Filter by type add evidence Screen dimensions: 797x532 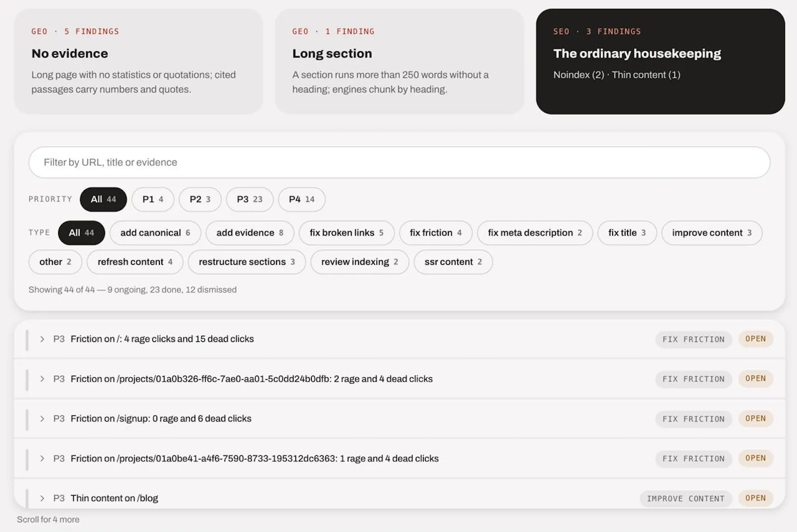pos(250,232)
